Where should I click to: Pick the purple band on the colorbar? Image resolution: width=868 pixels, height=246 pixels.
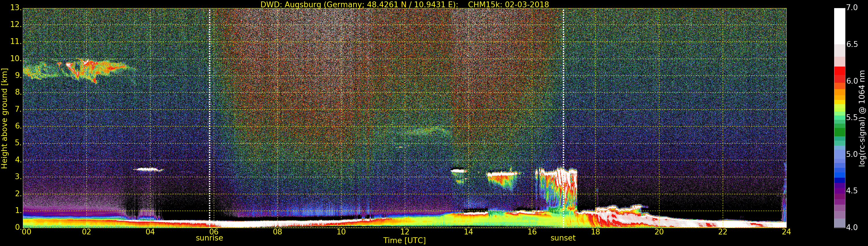coord(839,190)
